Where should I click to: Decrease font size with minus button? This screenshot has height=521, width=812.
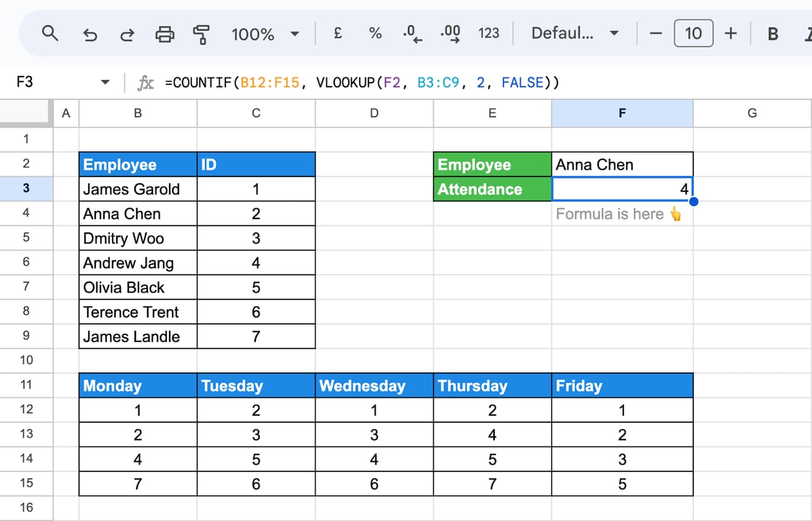coord(656,34)
